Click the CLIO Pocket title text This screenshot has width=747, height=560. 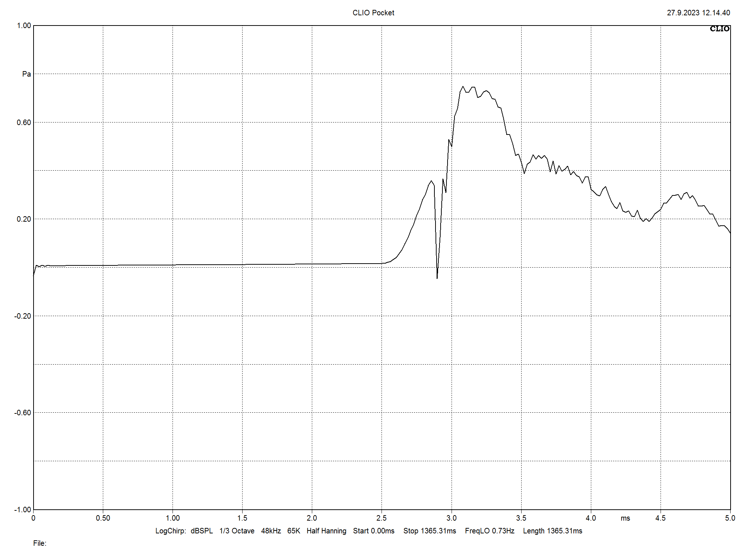coord(373,13)
